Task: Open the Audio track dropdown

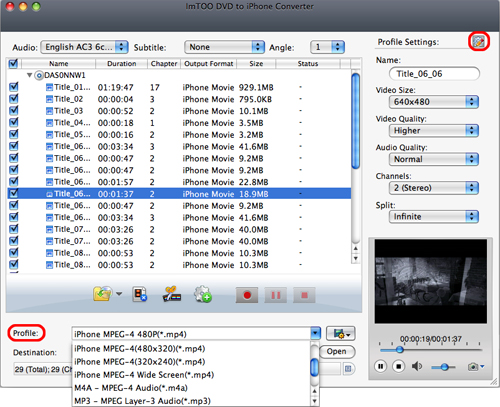Action: [84, 47]
